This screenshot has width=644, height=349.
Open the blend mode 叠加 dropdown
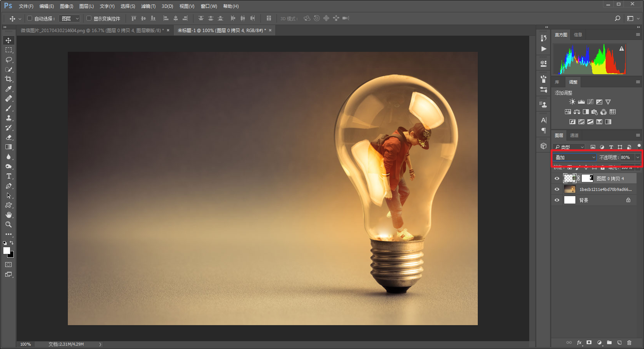pyautogui.click(x=575, y=157)
